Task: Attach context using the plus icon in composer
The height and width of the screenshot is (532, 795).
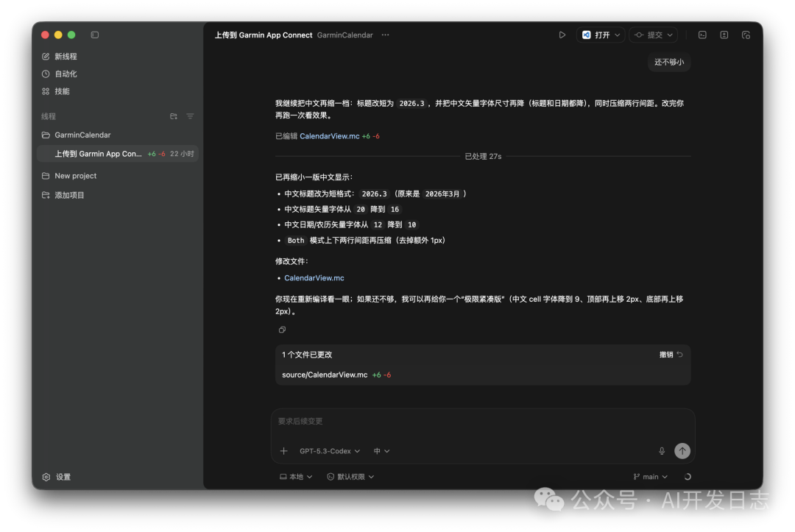Action: (x=283, y=450)
